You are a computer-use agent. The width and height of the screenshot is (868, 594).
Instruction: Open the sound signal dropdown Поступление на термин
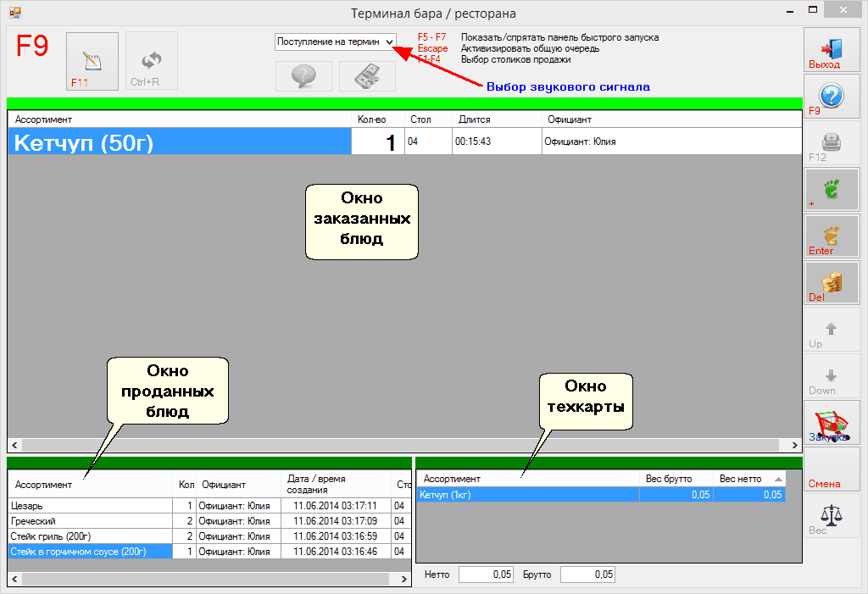click(336, 42)
